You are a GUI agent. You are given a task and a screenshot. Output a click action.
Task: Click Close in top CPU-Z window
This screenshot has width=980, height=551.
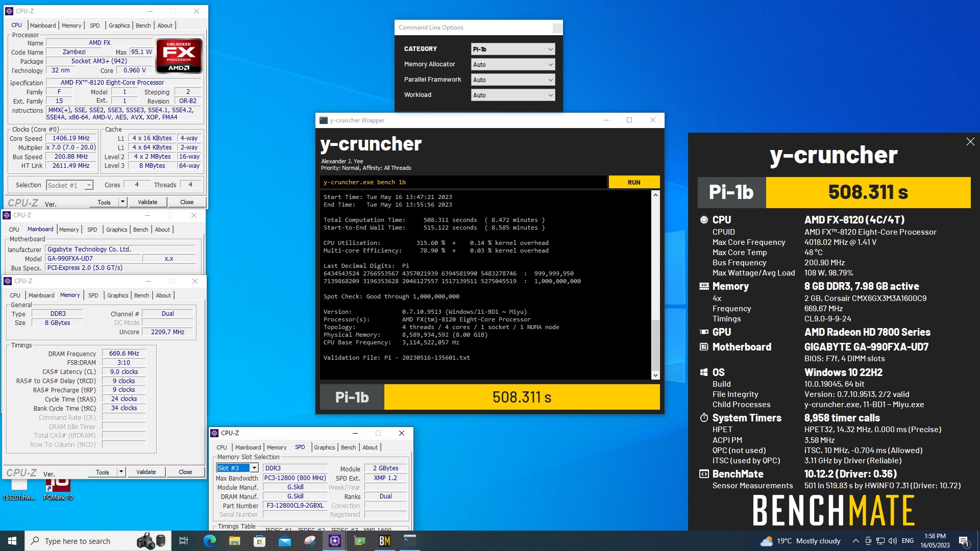click(187, 202)
